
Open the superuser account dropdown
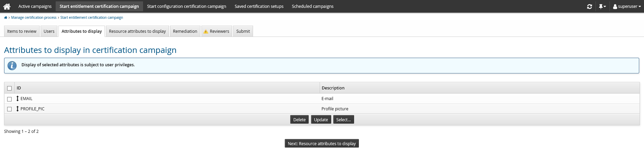click(627, 6)
